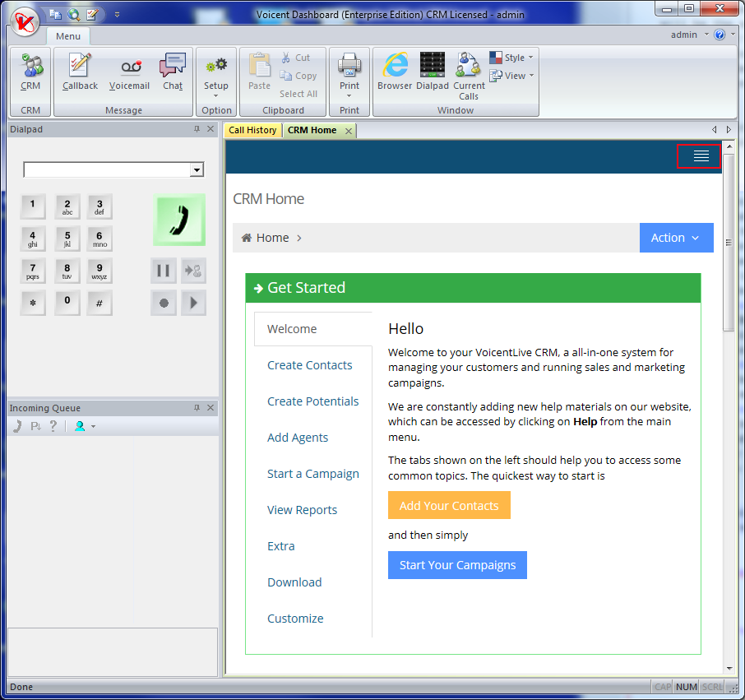The height and width of the screenshot is (700, 745).
Task: Switch to the Call History tab
Action: coord(252,130)
